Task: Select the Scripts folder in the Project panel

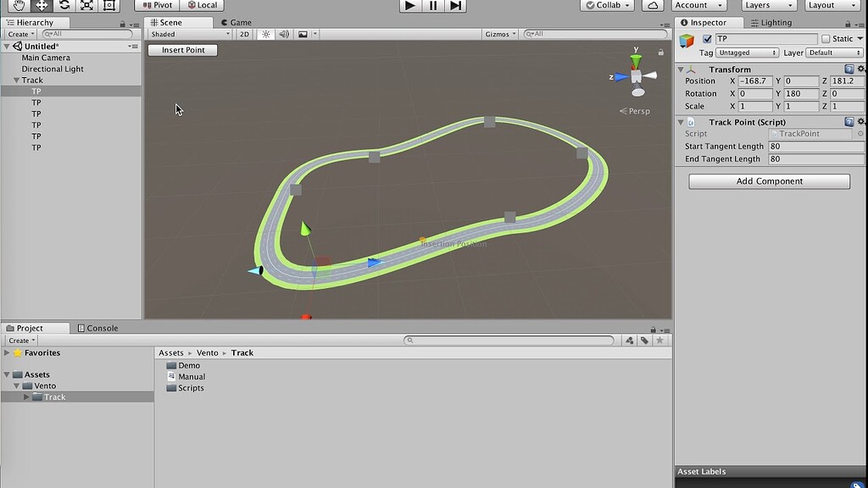Action: [191, 388]
